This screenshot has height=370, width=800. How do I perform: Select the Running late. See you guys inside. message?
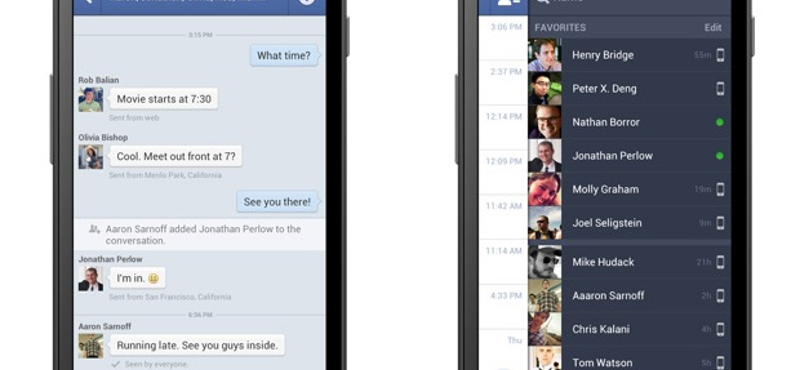197,345
